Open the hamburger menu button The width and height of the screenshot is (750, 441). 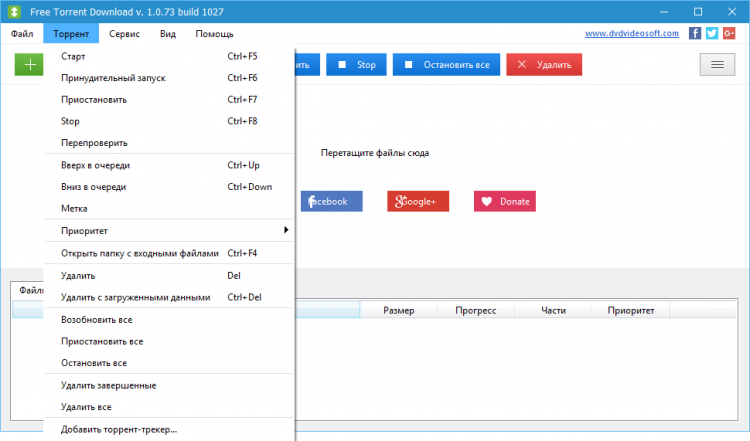pyautogui.click(x=717, y=65)
